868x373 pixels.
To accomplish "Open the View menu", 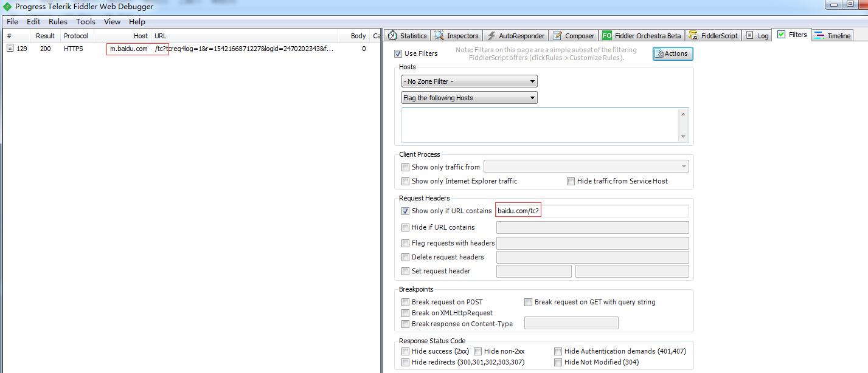I will click(113, 21).
